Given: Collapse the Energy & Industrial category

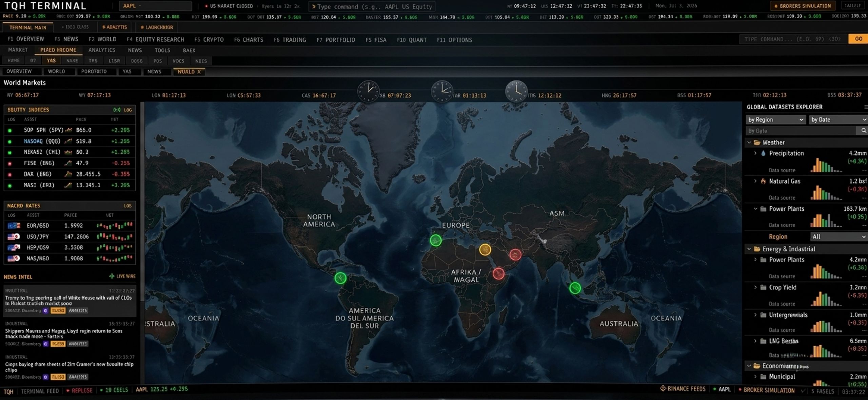Looking at the screenshot, I should pyautogui.click(x=749, y=249).
